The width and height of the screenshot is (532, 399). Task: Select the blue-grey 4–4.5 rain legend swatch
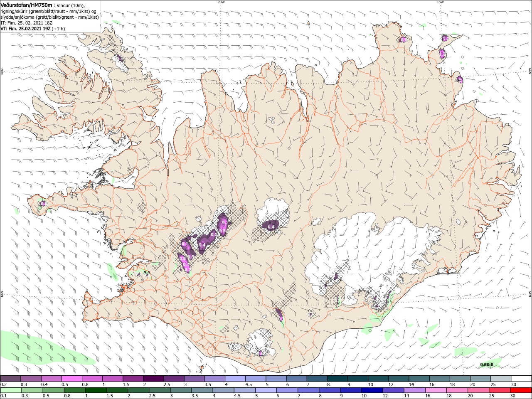pos(223,390)
